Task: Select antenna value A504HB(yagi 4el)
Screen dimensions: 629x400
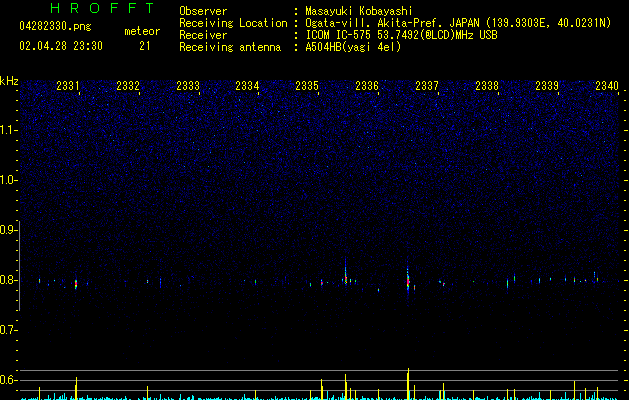Action: coord(353,47)
